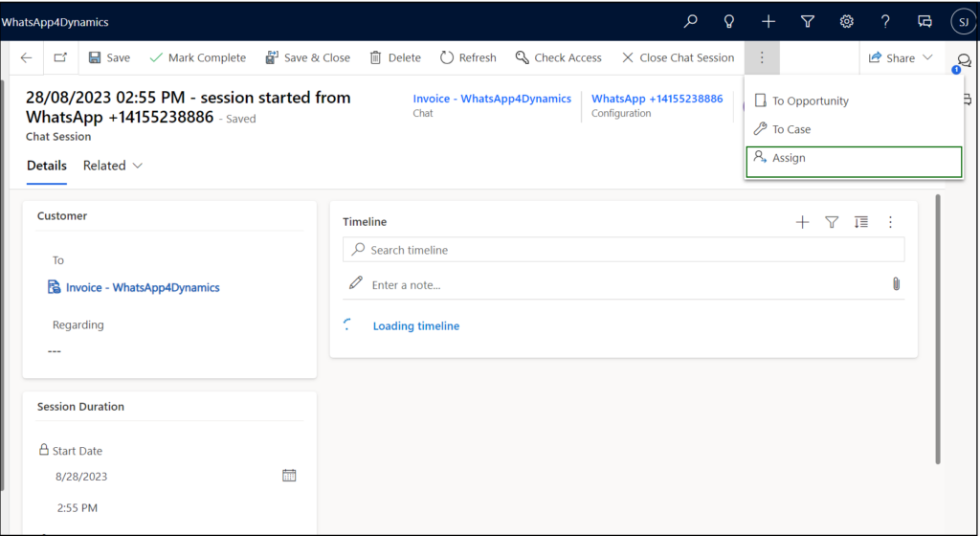This screenshot has height=536, width=980.
Task: Select To Opportunity menu entry
Action: tap(854, 100)
